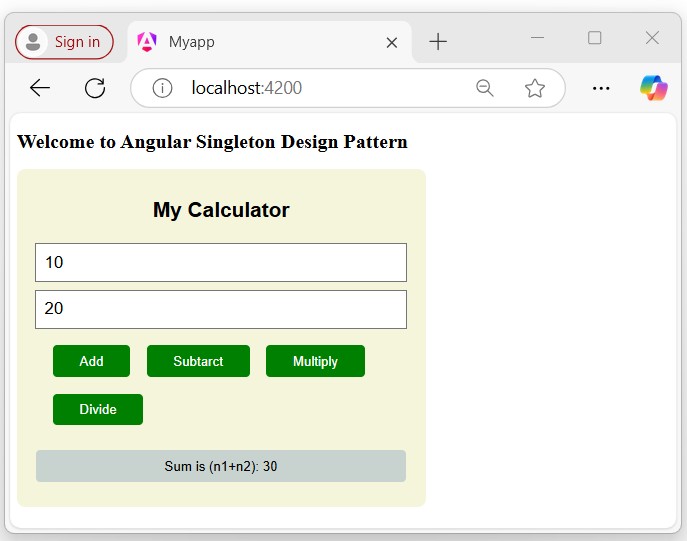
Task: Close the Myapp tab
Action: (x=392, y=42)
